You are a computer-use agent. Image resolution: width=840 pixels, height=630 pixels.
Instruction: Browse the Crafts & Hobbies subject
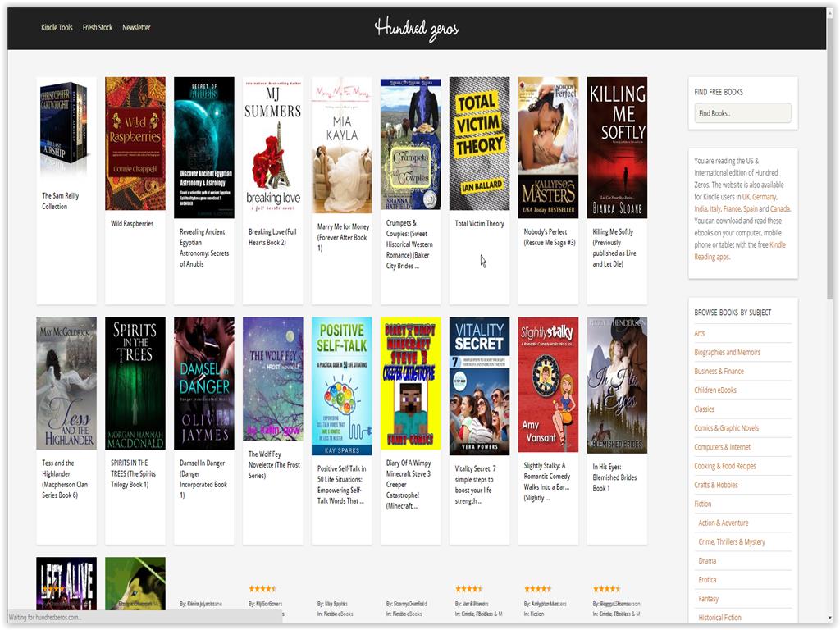click(716, 485)
